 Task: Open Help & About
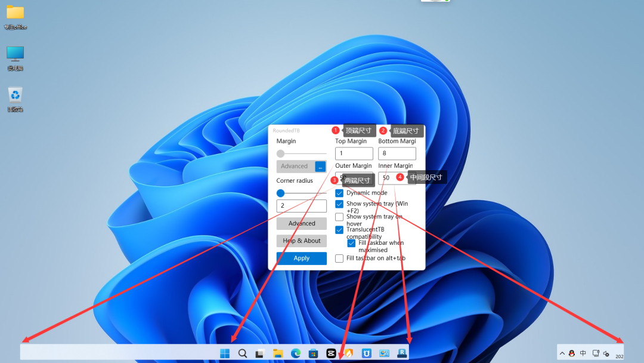click(x=302, y=241)
